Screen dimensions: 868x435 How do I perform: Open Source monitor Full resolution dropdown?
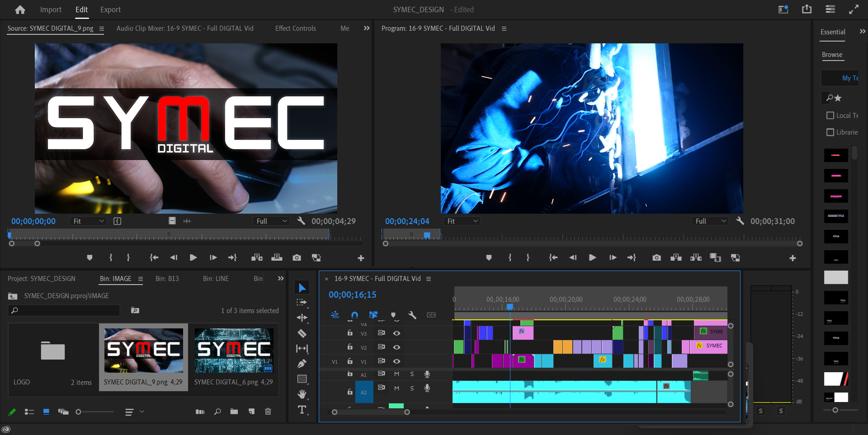coord(271,221)
